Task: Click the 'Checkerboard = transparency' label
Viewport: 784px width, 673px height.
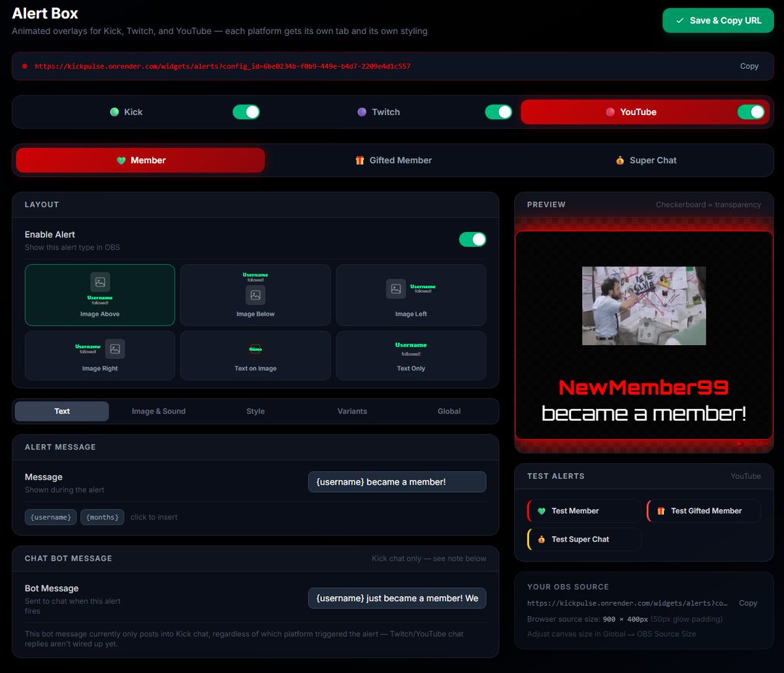Action: 708,205
